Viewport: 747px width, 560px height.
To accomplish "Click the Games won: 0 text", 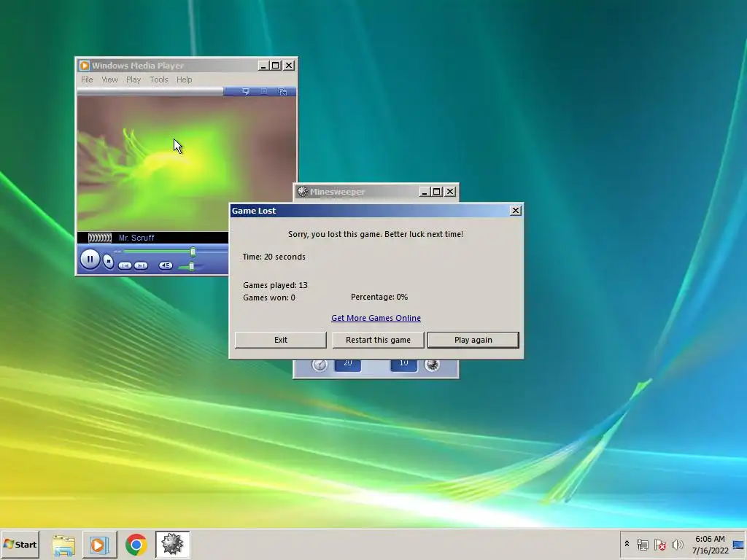I will pyautogui.click(x=269, y=297).
